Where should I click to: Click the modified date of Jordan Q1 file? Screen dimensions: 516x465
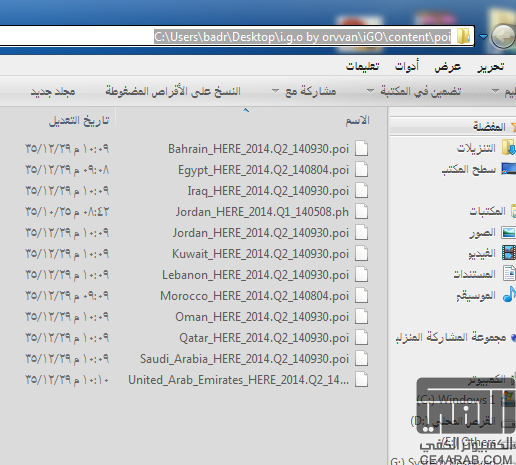pos(67,212)
